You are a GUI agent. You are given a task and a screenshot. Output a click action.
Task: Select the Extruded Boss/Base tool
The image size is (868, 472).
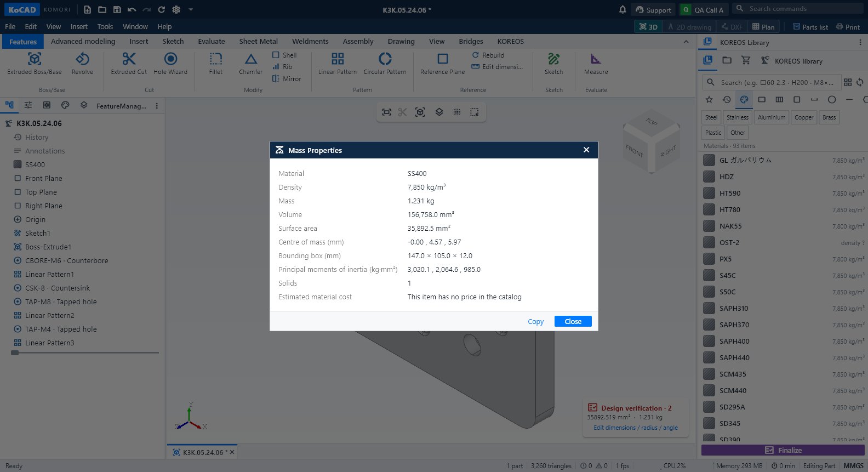35,63
